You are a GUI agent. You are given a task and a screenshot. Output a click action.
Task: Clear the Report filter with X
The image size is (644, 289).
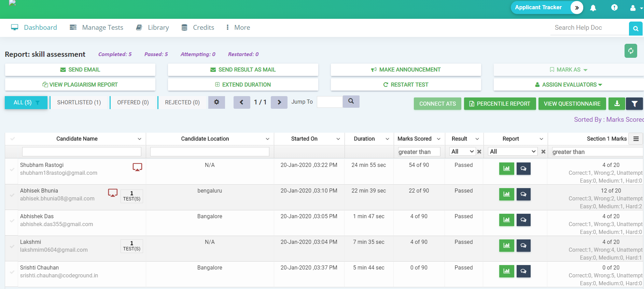(x=543, y=152)
